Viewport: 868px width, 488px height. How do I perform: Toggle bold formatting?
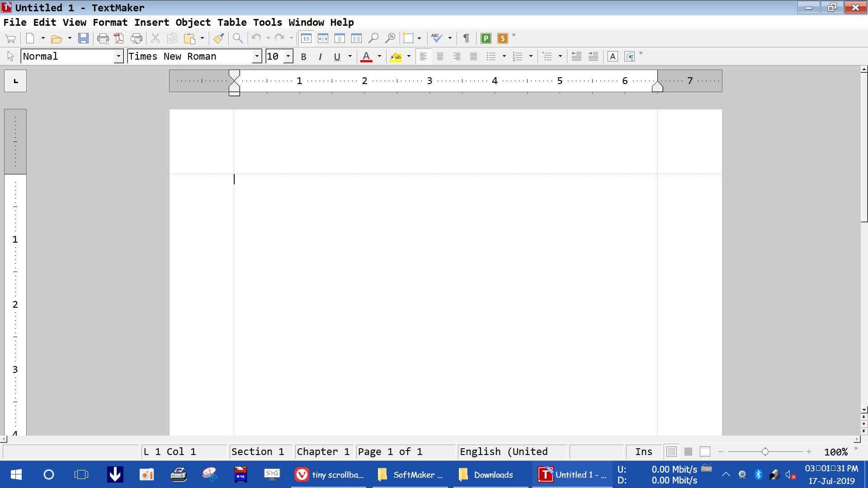pyautogui.click(x=303, y=56)
